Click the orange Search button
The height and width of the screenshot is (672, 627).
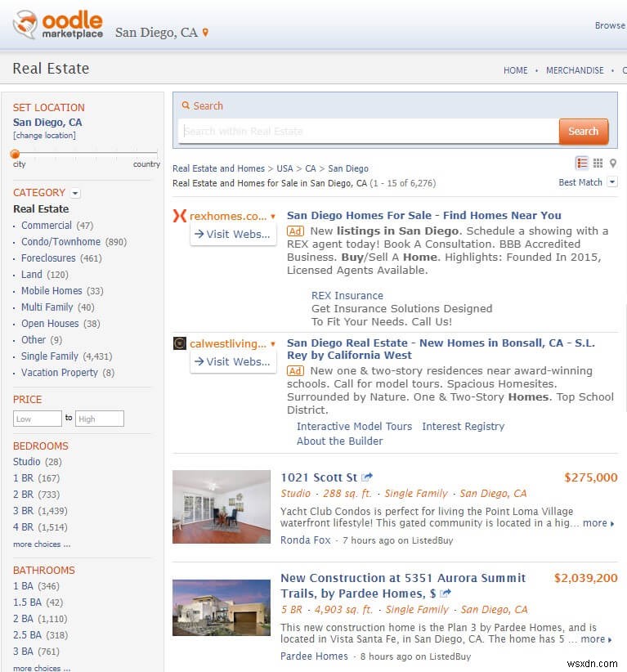[584, 131]
